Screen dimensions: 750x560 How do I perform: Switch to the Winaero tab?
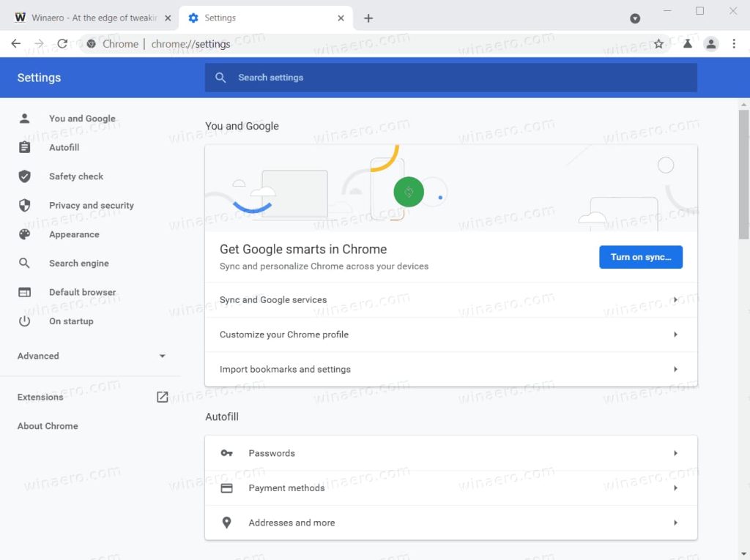pos(91,18)
